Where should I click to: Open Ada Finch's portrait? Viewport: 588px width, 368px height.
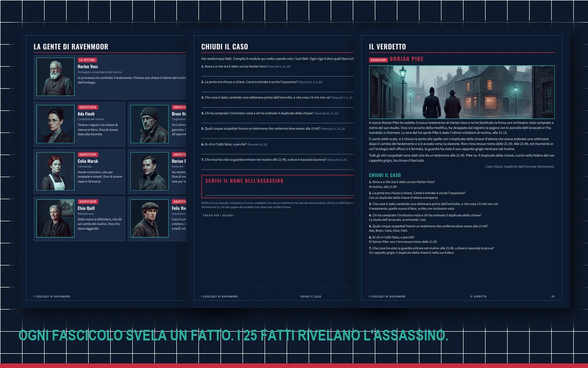(56, 124)
